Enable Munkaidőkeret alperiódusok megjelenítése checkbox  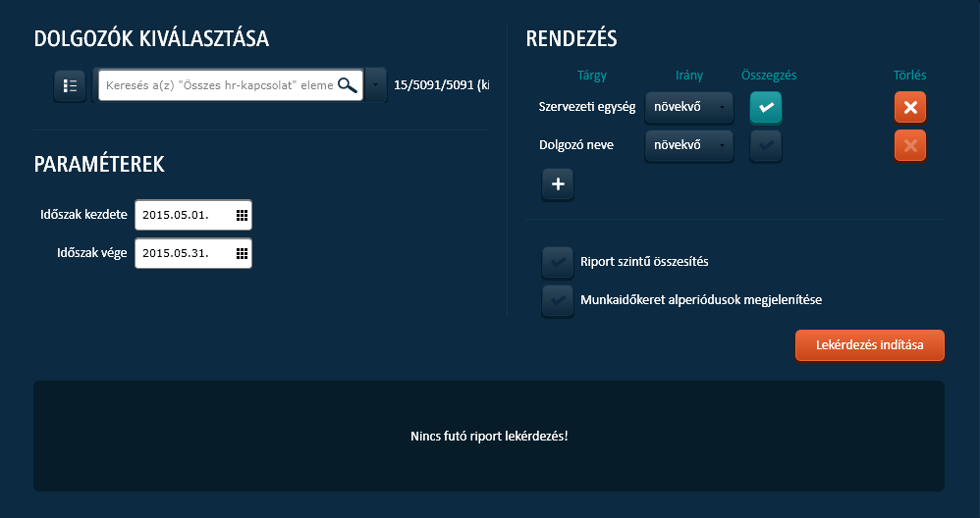558,300
